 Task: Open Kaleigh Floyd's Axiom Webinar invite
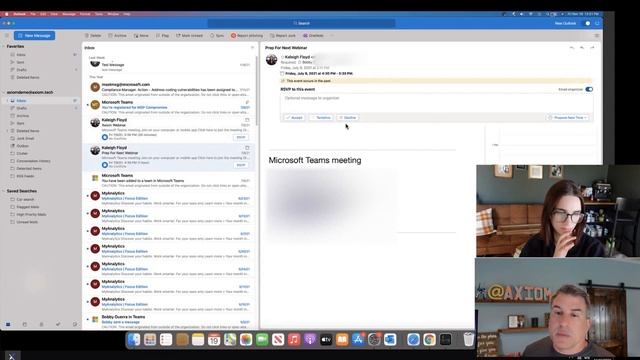point(169,129)
